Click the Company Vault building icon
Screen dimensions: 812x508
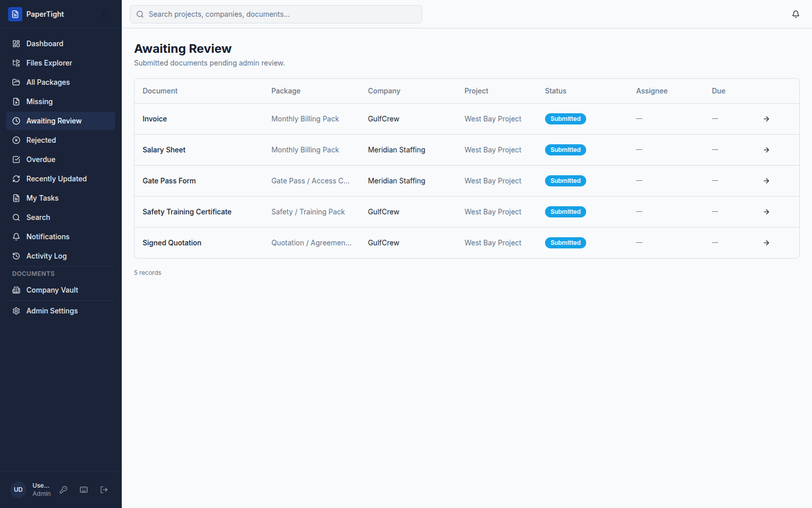coord(16,290)
